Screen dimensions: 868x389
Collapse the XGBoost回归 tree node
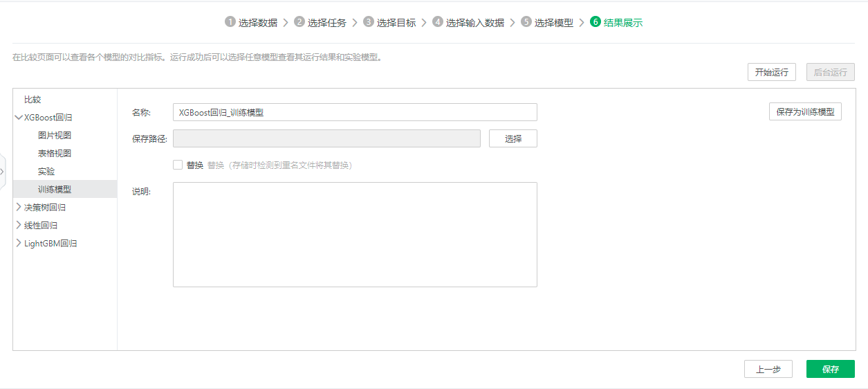tap(18, 118)
